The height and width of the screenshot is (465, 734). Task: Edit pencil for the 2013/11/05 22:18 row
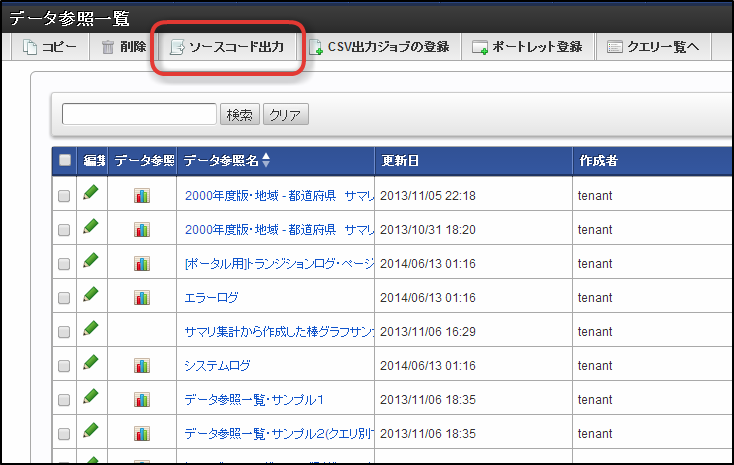click(91, 192)
